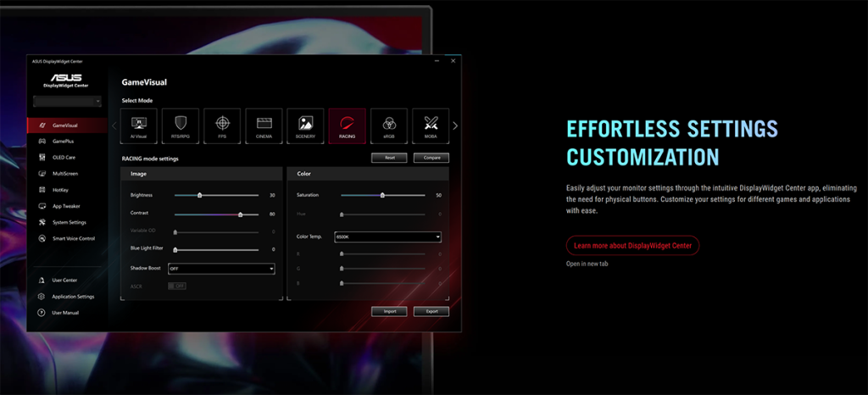The image size is (868, 395).
Task: Open the monitor selection dropdown in sidebar
Action: 67,101
